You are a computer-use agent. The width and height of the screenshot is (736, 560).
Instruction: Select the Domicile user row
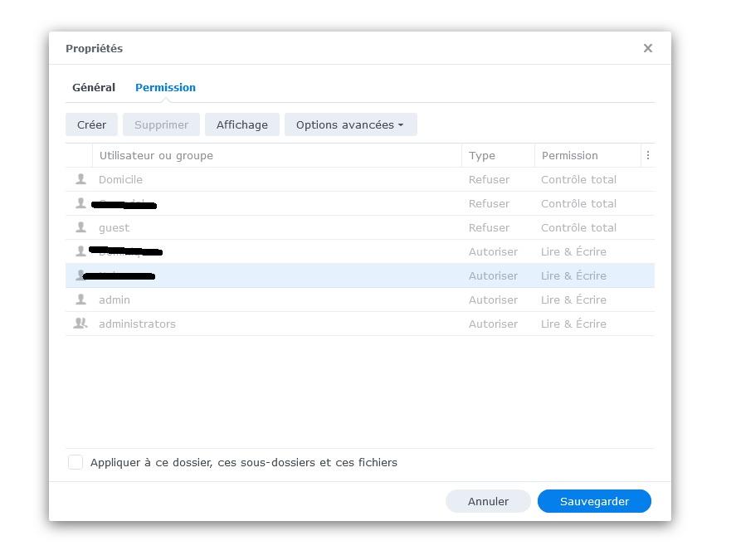(360, 179)
